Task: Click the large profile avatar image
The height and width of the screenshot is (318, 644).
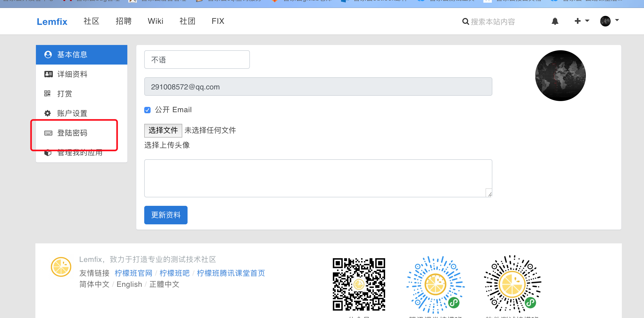Action: tap(560, 76)
